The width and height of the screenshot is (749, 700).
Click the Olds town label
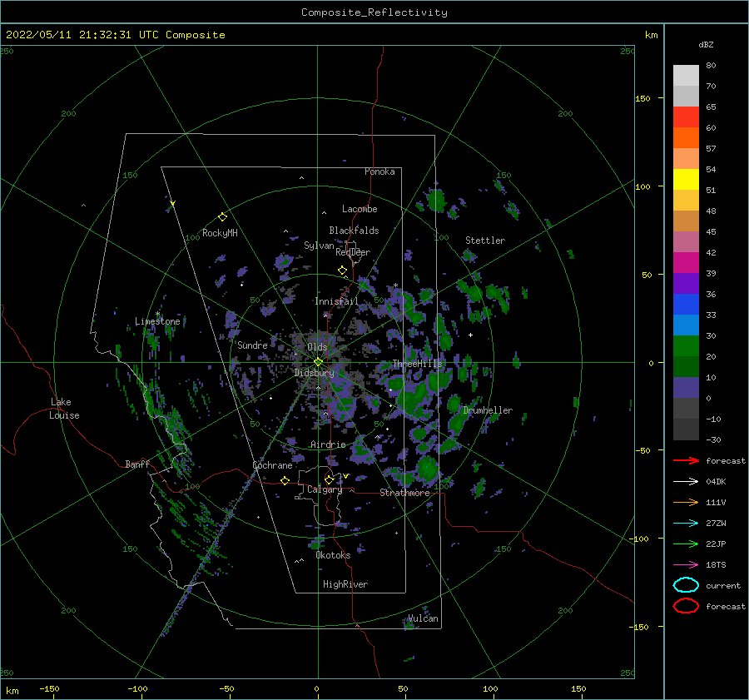pos(317,347)
